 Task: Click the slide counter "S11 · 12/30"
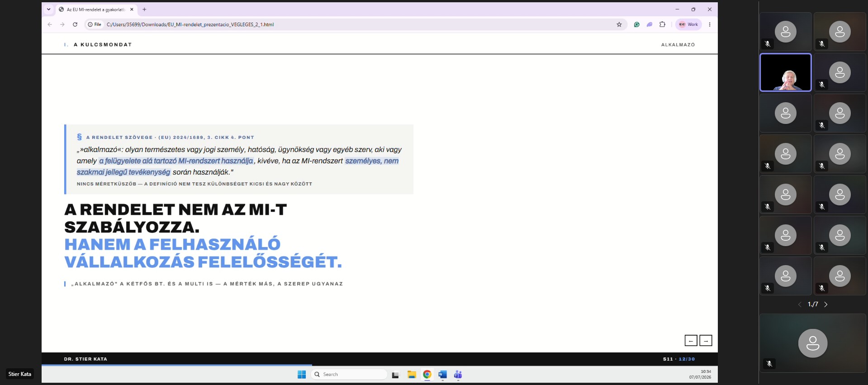click(679, 359)
